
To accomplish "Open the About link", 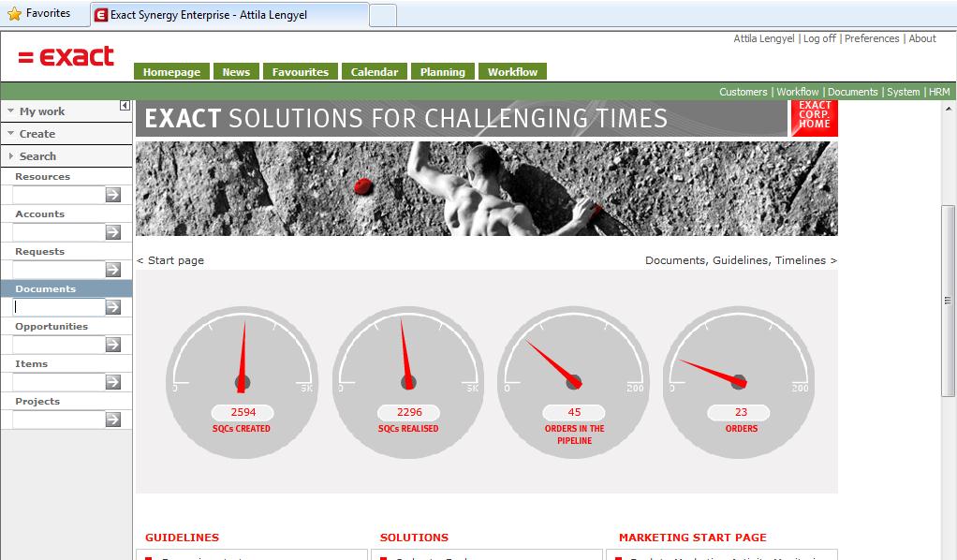I will coord(922,38).
